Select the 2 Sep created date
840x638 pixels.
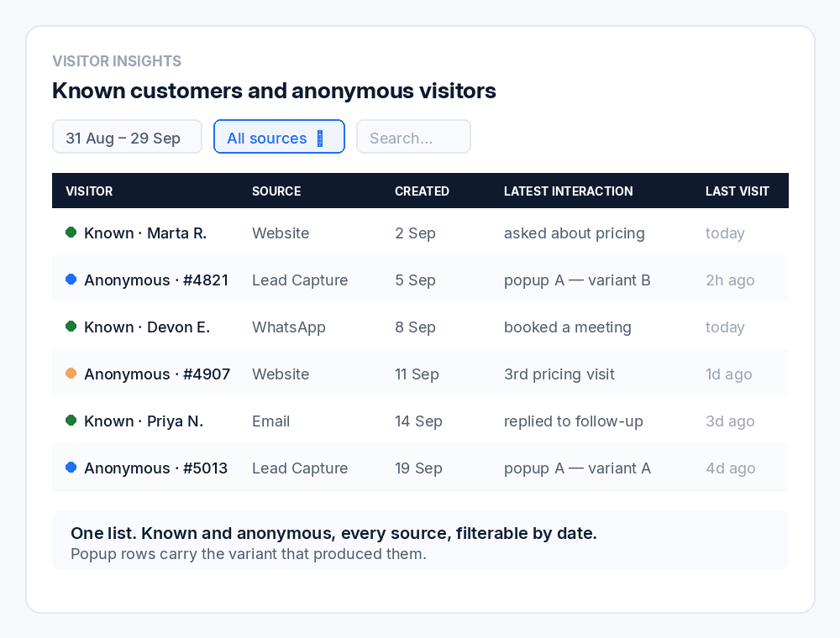(415, 233)
